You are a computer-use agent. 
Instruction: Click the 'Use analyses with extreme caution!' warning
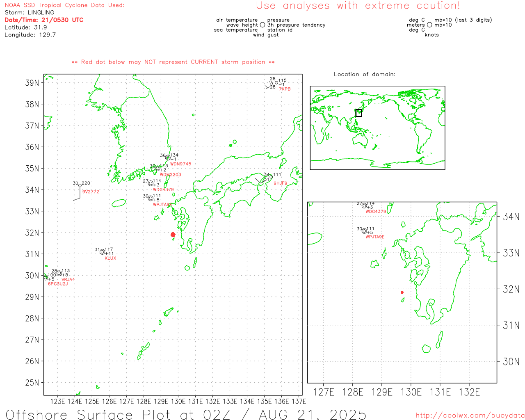[x=358, y=6]
